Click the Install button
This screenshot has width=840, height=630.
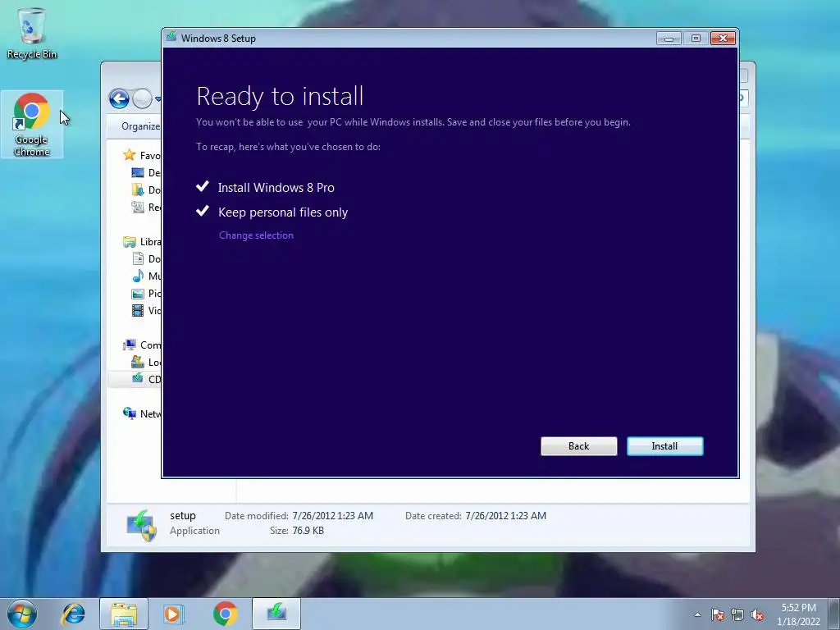click(664, 446)
